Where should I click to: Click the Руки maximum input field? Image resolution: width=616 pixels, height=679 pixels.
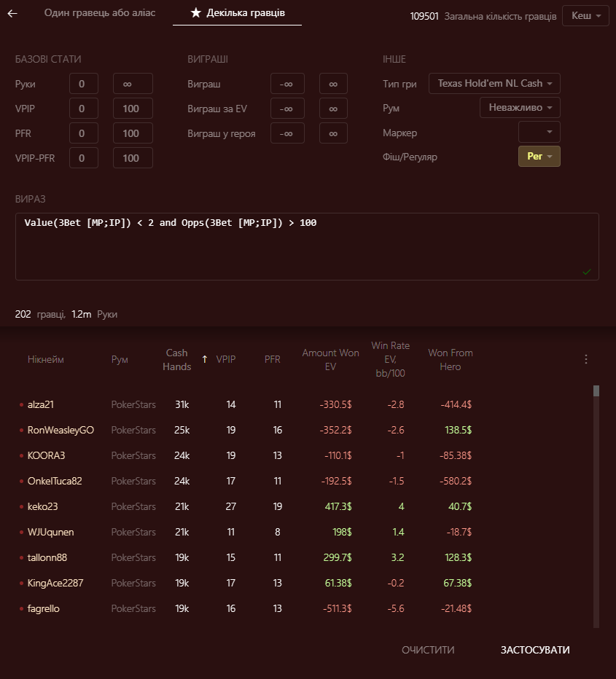[133, 84]
